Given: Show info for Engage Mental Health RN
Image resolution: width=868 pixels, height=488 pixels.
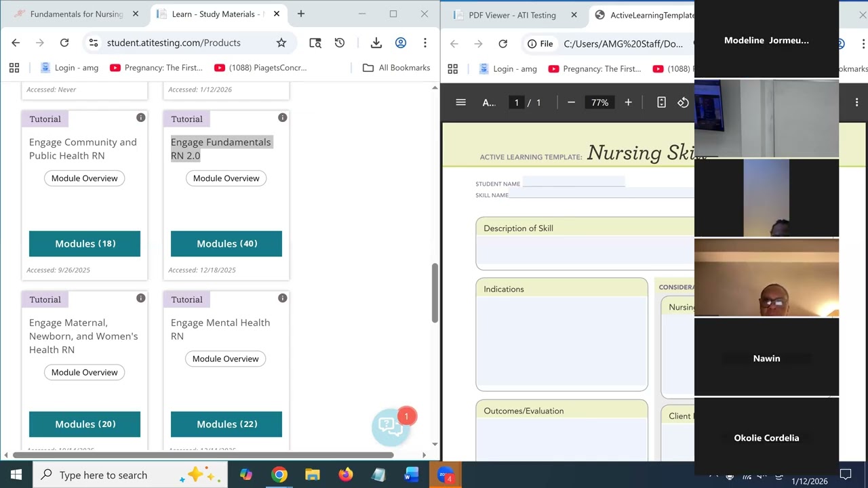Looking at the screenshot, I should pyautogui.click(x=283, y=298).
